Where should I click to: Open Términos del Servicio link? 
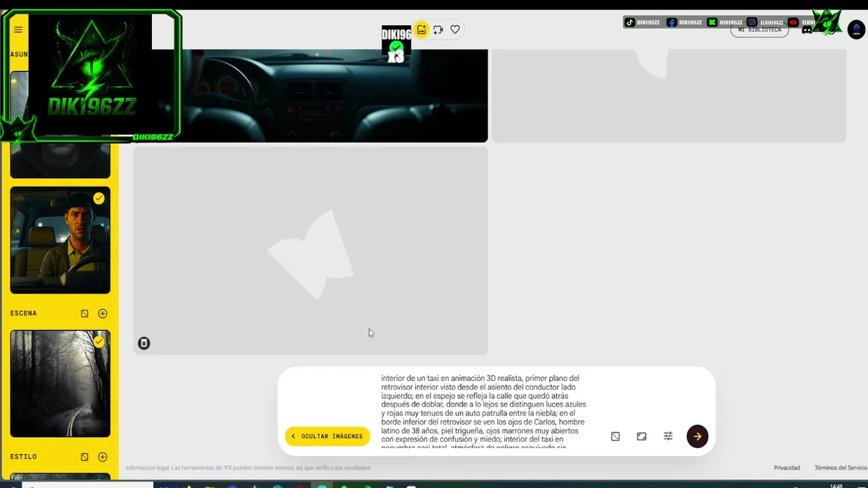coord(841,468)
